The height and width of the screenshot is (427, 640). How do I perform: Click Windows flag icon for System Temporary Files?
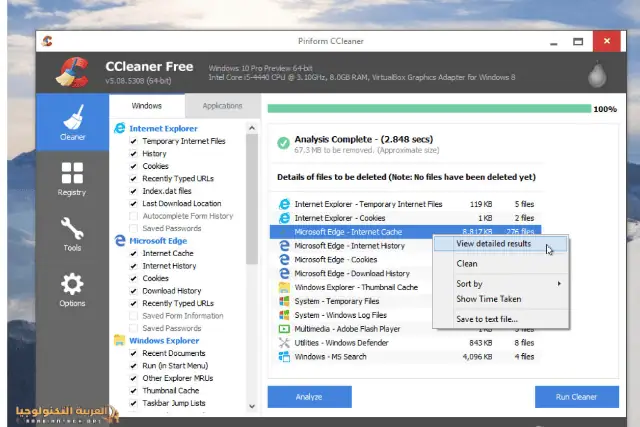point(284,301)
